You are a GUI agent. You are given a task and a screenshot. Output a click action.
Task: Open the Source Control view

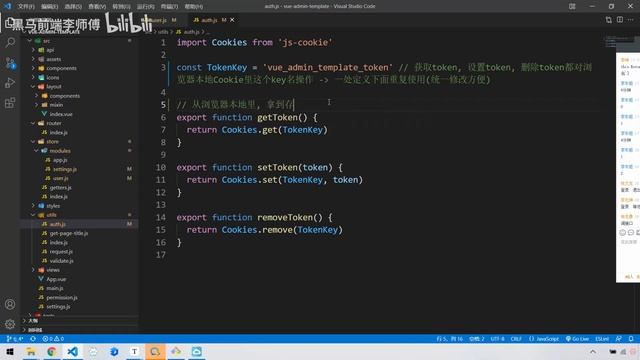(x=10, y=63)
